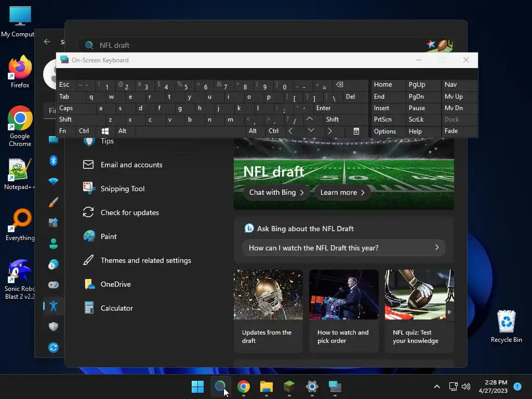Open Accounts section in Settings sidebar

[x=54, y=244]
